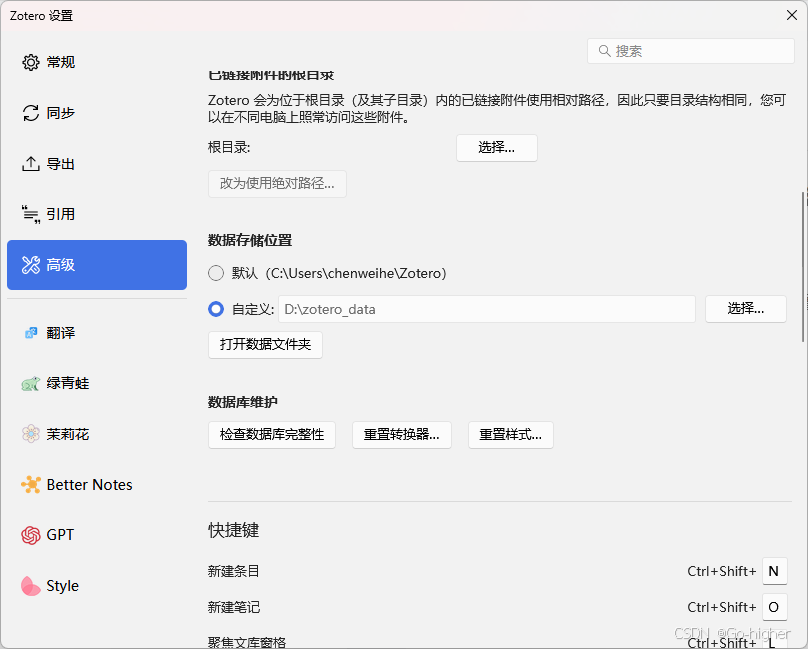Click the settings pane vertical scrollbar

[x=803, y=267]
